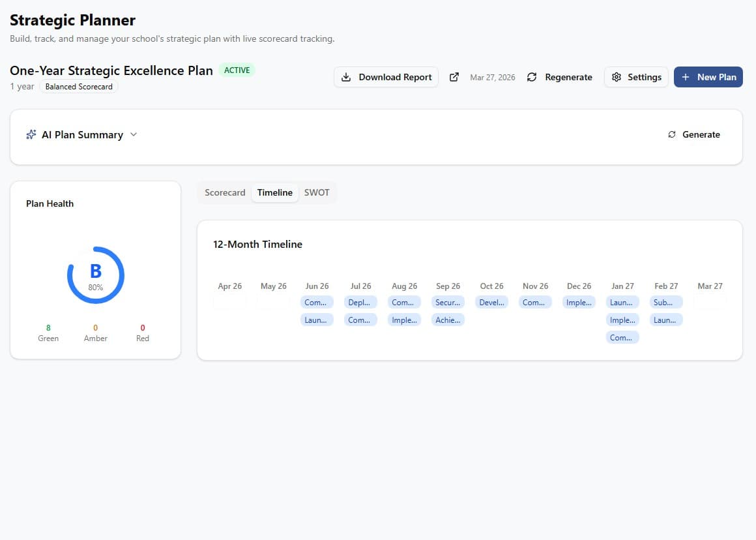The image size is (756, 540).
Task: Open the Feb 27 'Laun...' milestone
Action: 666,320
